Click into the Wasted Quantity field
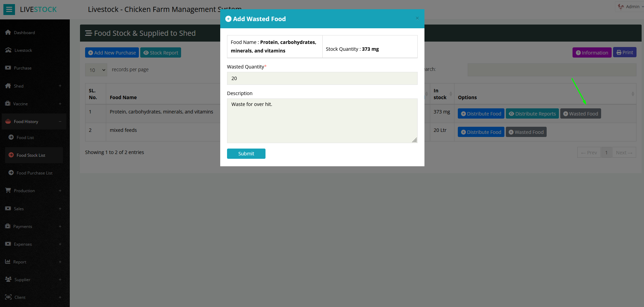The height and width of the screenshot is (307, 644). [x=322, y=78]
